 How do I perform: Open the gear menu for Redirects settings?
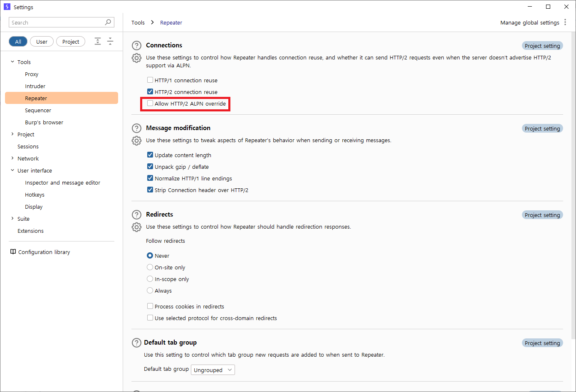coord(136,227)
